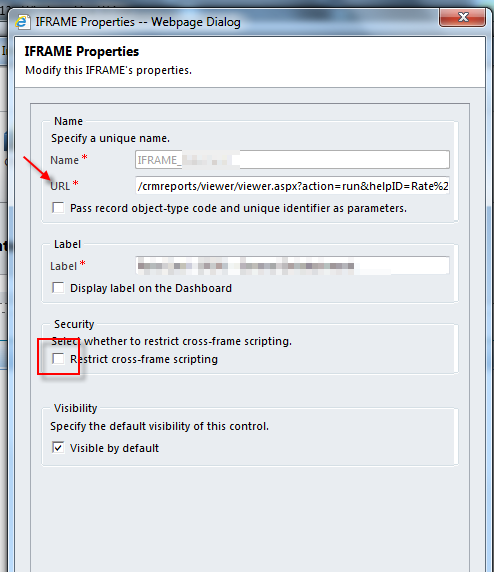Click inside the blurred Label text field
494x572 pixels.
coord(292,265)
